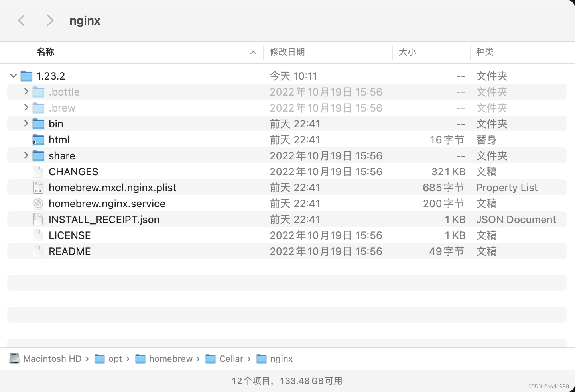Screen dimensions: 575x392
Task: Click the nginx window title
Action: pyautogui.click(x=85, y=21)
